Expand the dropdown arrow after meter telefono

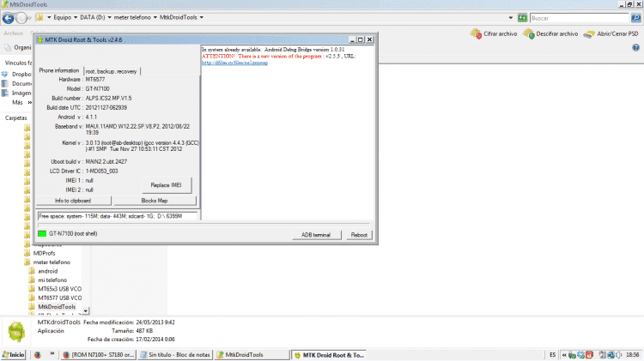(155, 18)
